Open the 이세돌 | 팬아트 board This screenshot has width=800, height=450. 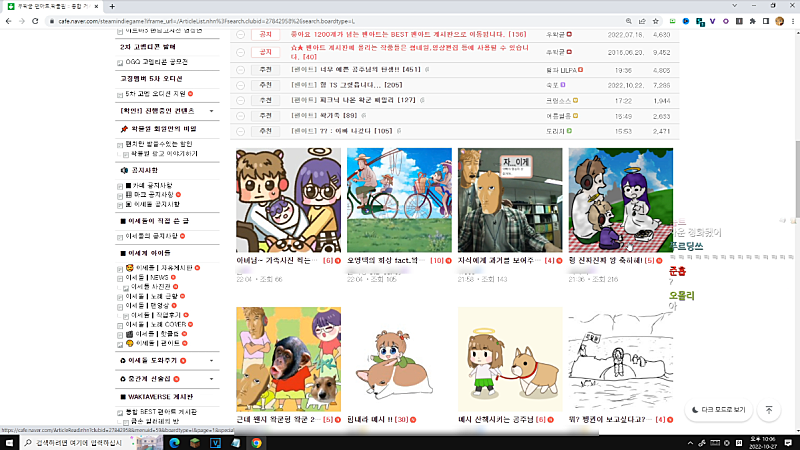158,343
